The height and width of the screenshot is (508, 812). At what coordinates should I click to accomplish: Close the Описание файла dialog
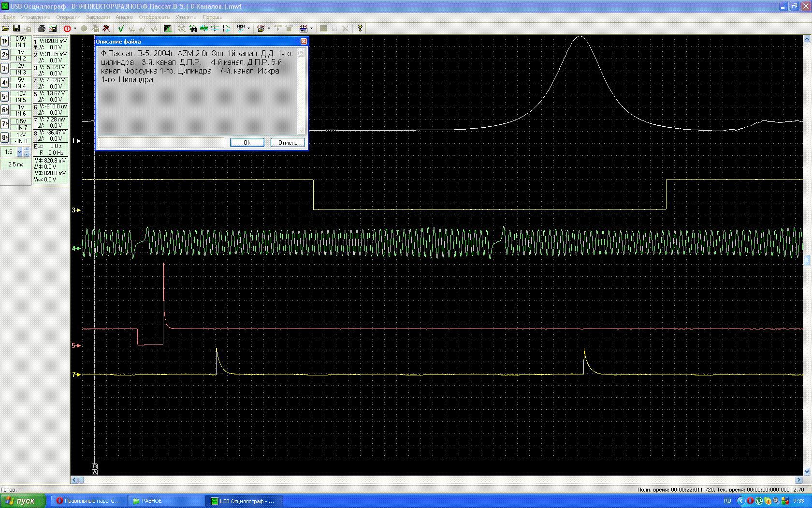(304, 42)
